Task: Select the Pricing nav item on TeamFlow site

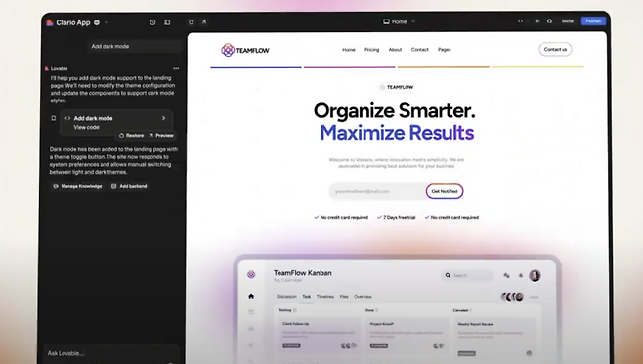Action: pos(372,50)
